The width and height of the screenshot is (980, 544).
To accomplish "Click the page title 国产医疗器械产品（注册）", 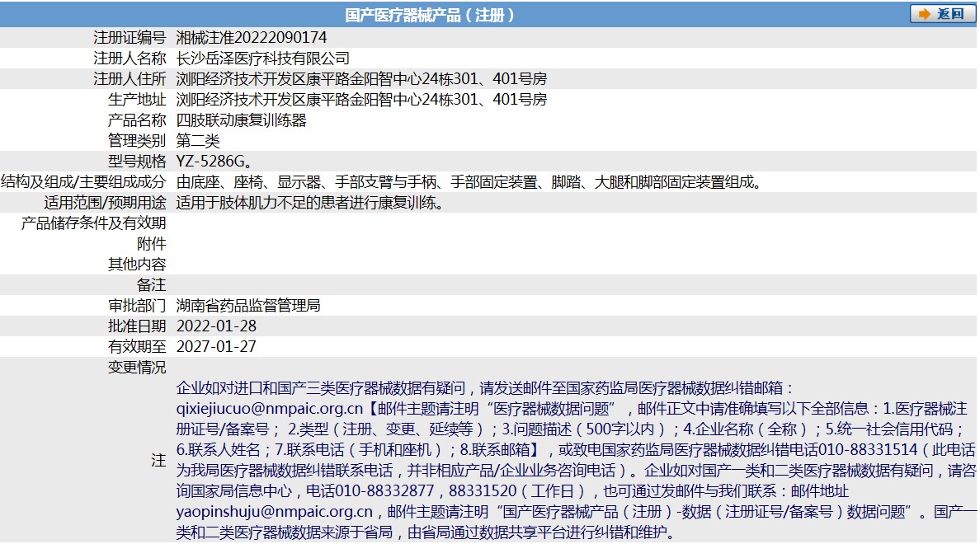I will click(430, 15).
